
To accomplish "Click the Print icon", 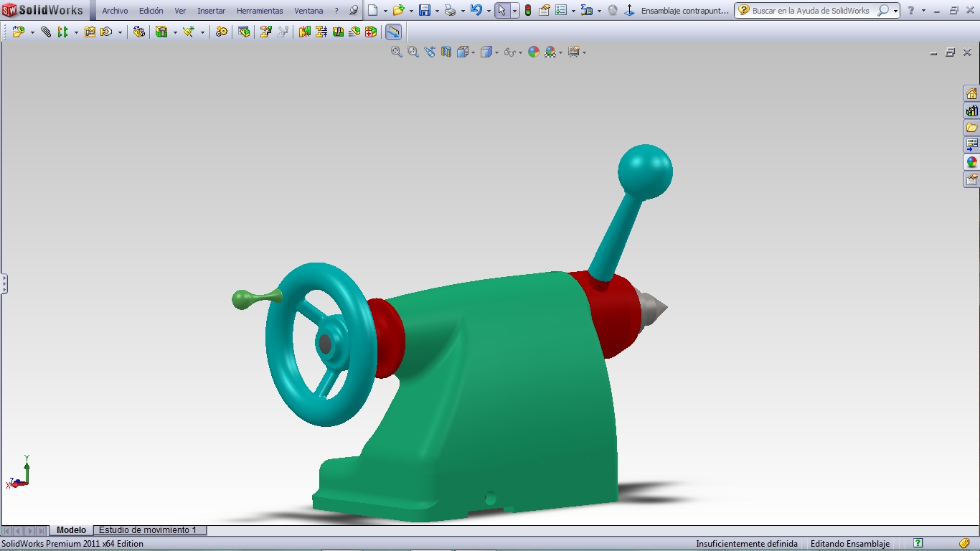I will [450, 10].
